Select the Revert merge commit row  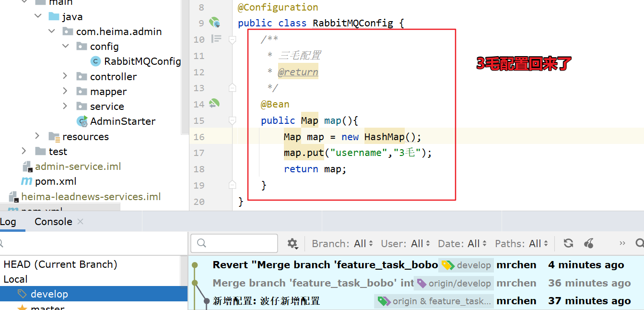pyautogui.click(x=416, y=265)
